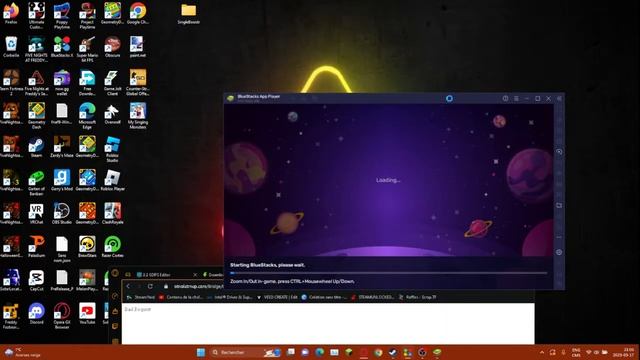Launch the ClashRoyale desktop shortcut

(x=112, y=214)
